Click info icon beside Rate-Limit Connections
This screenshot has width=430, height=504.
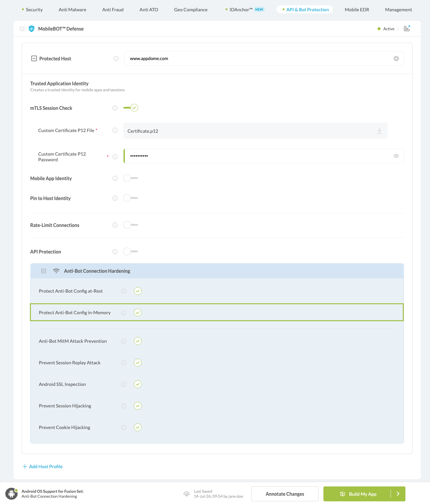tap(115, 225)
